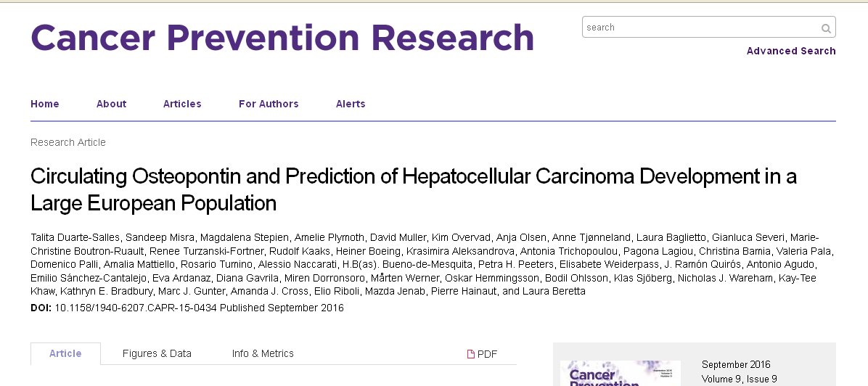Open the article PDF icon link
Screen dimensions: 868x386
(x=483, y=354)
